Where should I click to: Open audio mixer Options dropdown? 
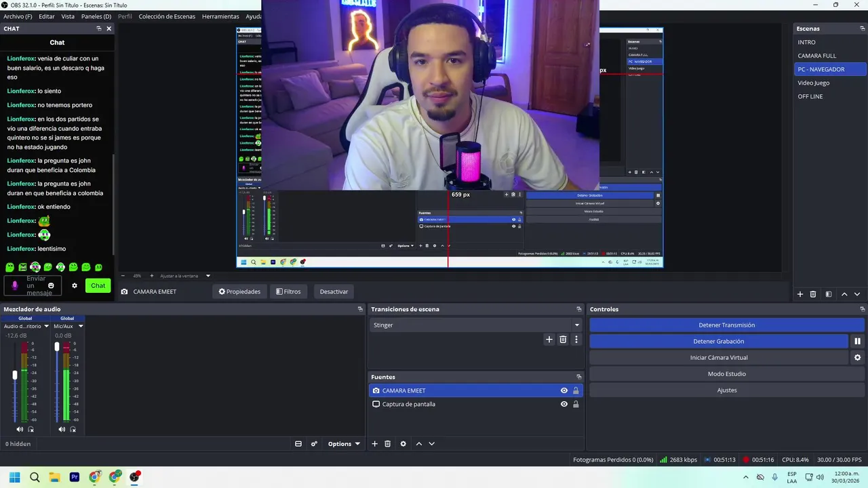(x=344, y=444)
